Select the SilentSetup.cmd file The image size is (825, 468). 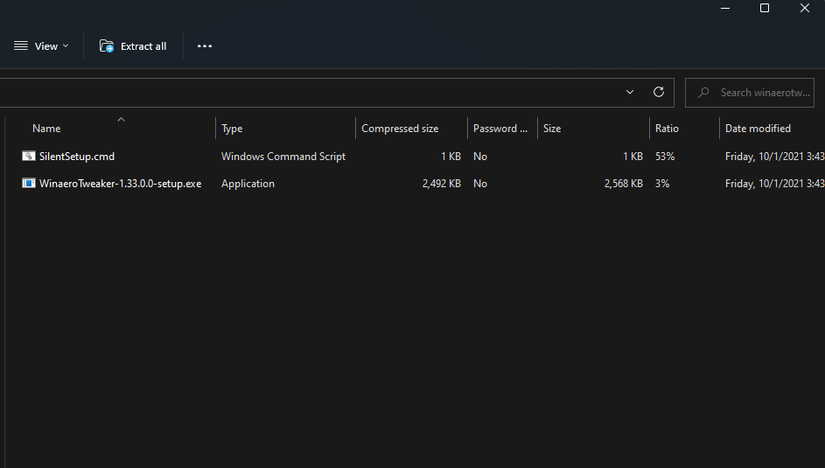pos(77,156)
